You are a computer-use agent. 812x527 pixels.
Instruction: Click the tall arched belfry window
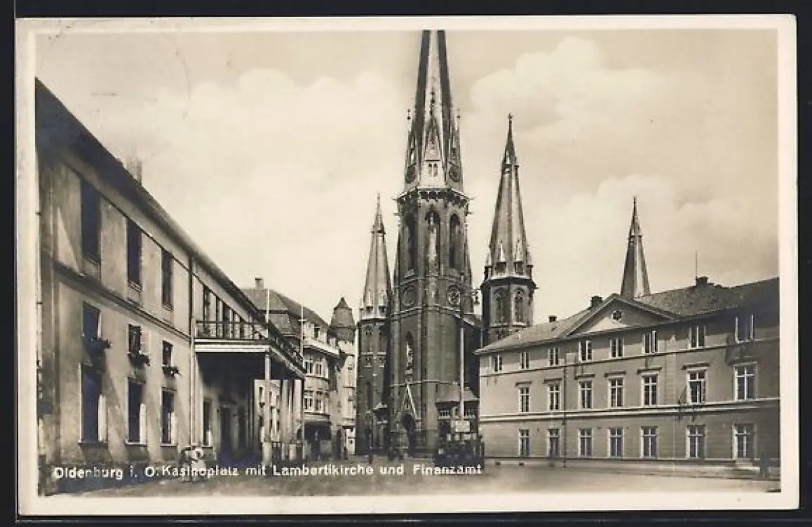432,237
